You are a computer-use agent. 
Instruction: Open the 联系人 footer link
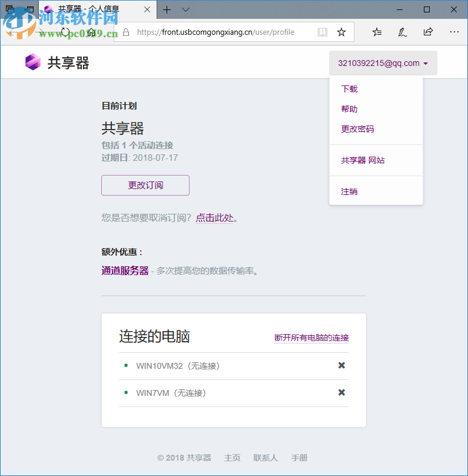point(265,458)
